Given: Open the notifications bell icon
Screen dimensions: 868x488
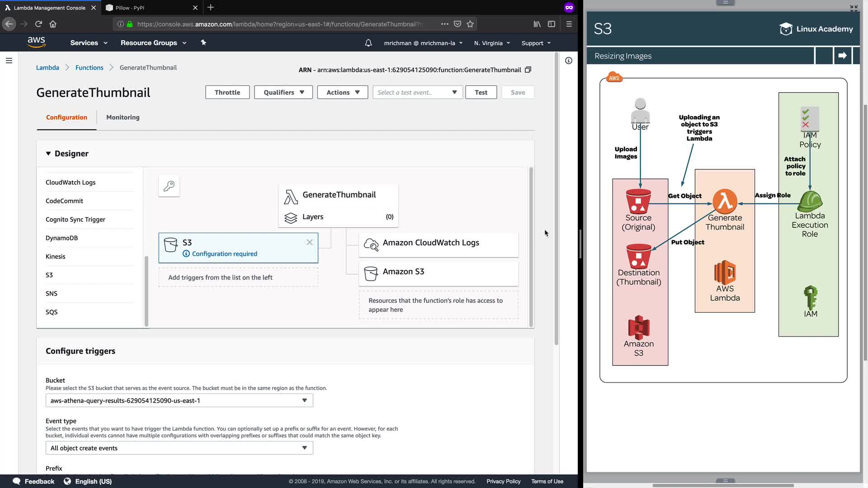Looking at the screenshot, I should [368, 43].
